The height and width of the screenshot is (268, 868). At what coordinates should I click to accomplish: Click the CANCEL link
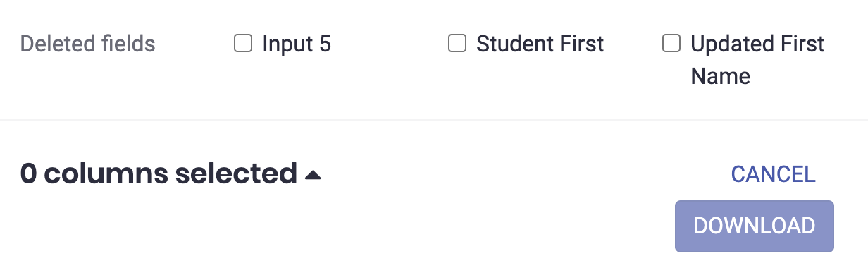(x=773, y=173)
